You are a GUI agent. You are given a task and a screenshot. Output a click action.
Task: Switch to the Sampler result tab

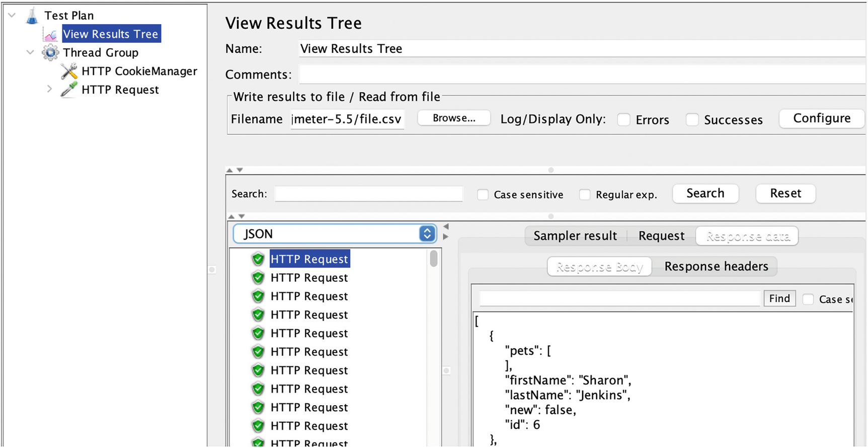tap(575, 236)
